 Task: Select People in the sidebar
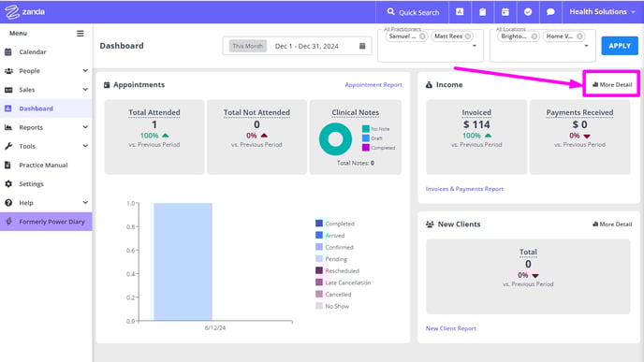point(29,71)
